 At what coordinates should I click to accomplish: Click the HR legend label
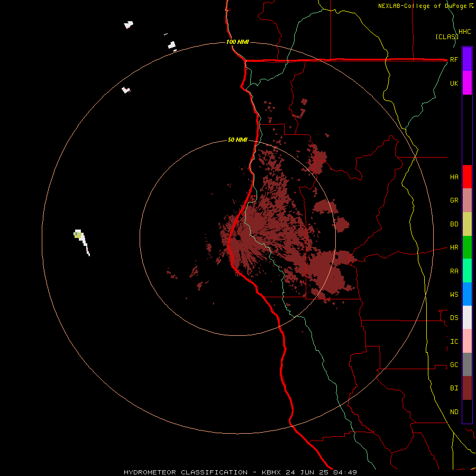click(454, 248)
